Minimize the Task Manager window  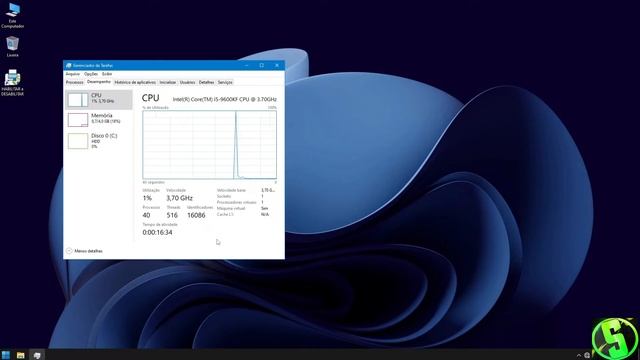(x=247, y=65)
